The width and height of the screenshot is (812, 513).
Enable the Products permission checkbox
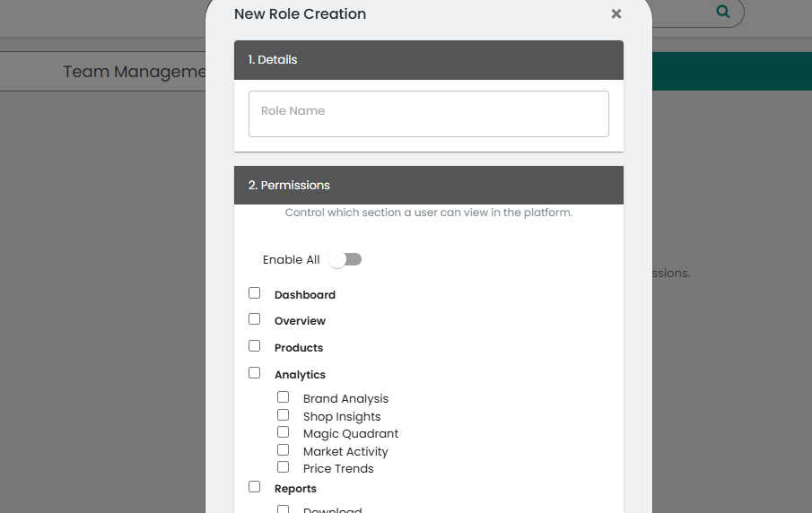(x=255, y=346)
